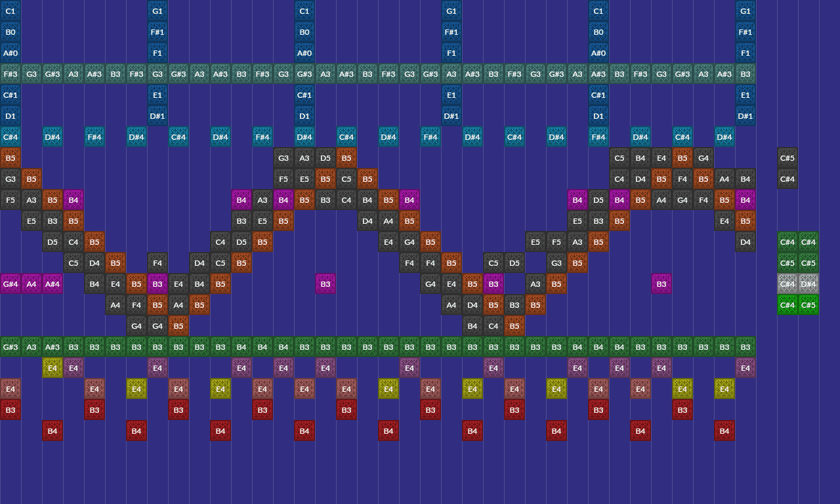The image size is (840, 504).
Task: Select the magenta G#4 note block
Action: pos(10,284)
